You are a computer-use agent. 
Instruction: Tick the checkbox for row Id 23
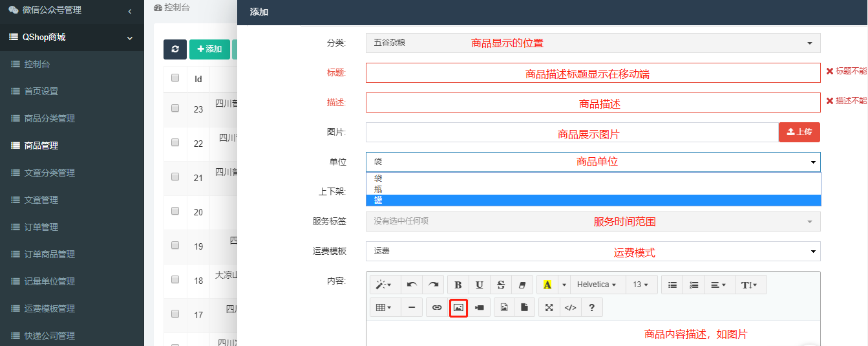click(175, 109)
